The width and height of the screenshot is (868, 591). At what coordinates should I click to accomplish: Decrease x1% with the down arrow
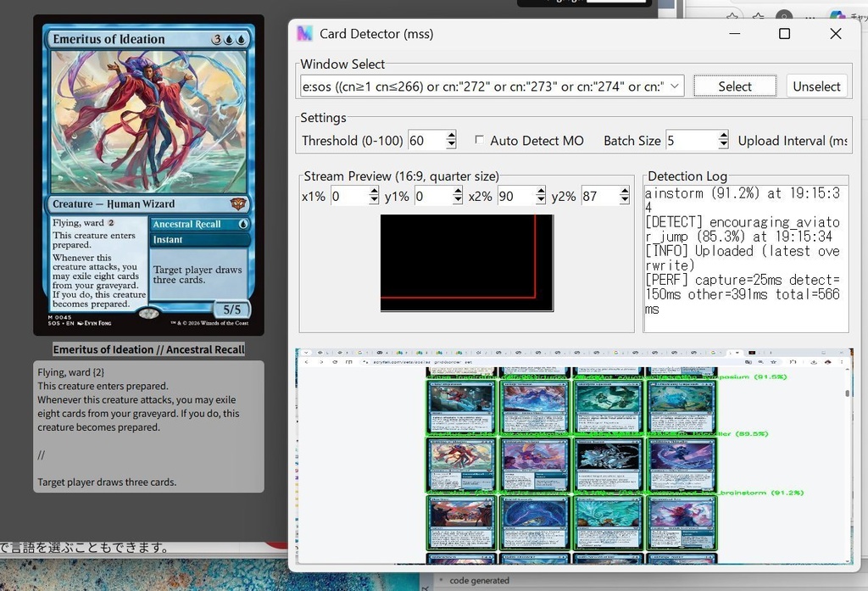click(x=374, y=200)
